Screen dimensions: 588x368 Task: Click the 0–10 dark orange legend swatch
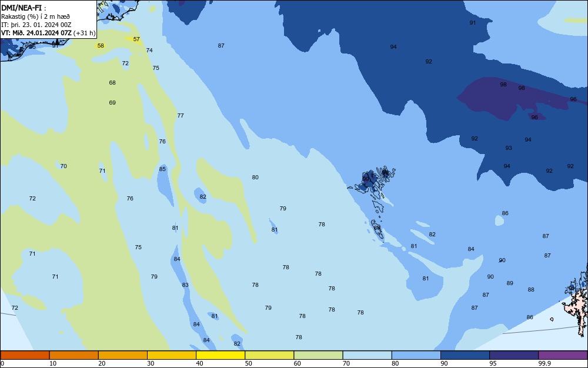25,355
